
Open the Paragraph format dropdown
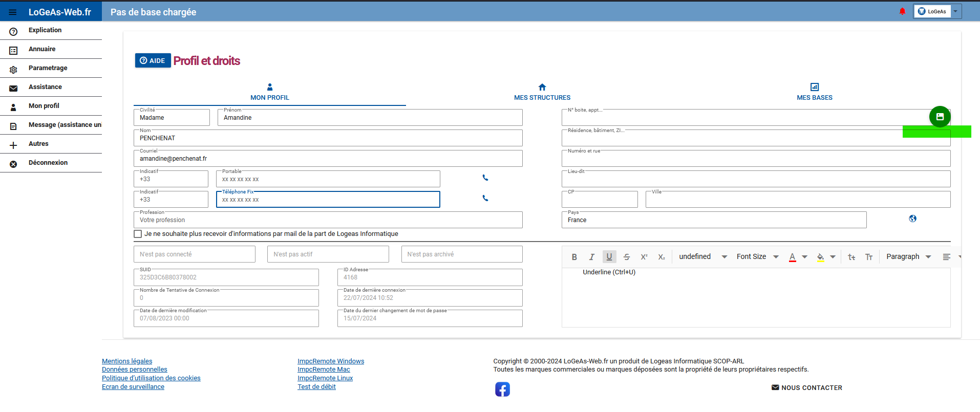[908, 257]
